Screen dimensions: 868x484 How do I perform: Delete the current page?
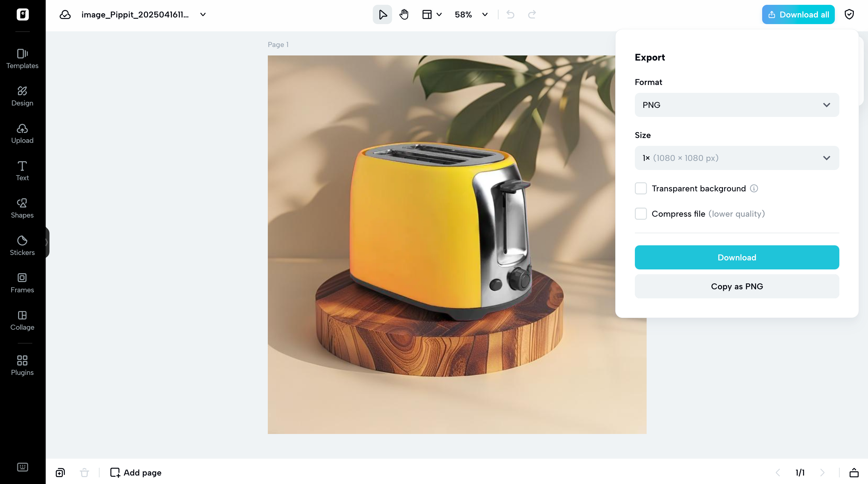click(x=84, y=472)
